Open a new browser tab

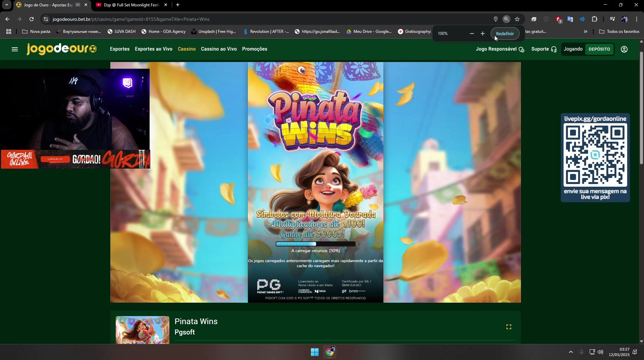(x=178, y=5)
